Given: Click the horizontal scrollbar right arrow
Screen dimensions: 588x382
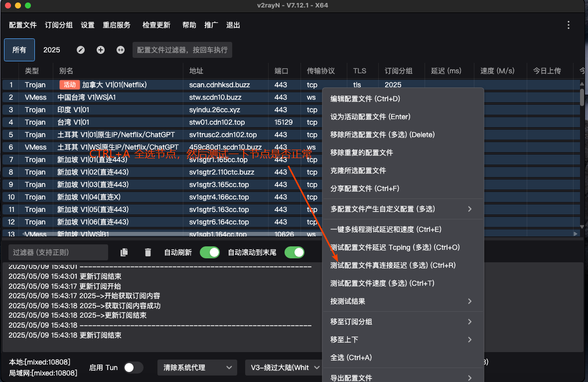Looking at the screenshot, I should [x=575, y=234].
